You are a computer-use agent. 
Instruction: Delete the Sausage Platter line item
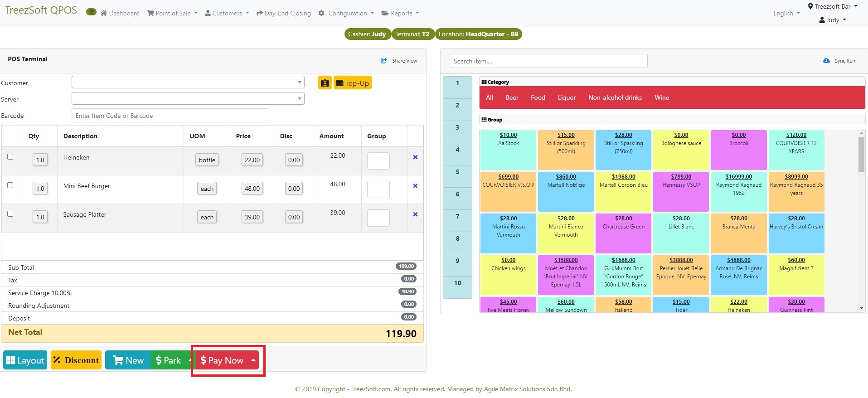pos(415,214)
